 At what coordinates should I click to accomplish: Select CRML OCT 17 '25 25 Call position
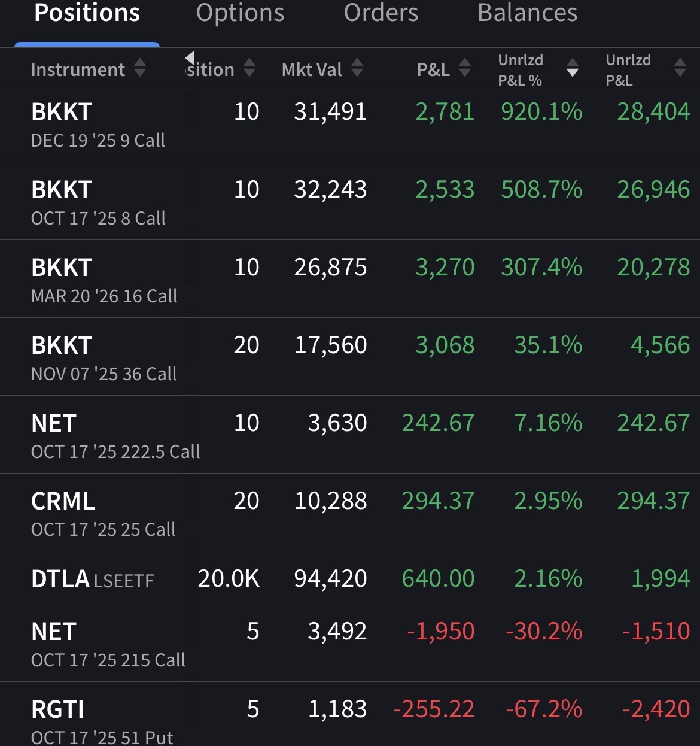pos(103,514)
